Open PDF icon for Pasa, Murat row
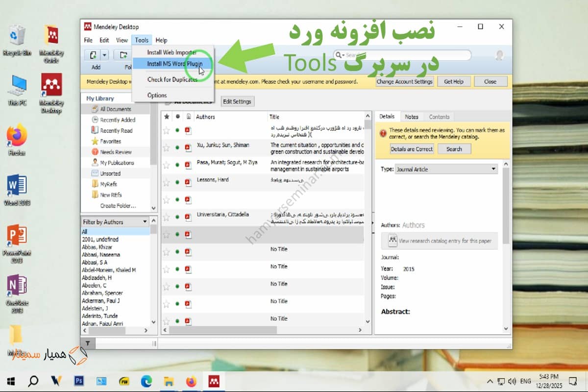 tap(188, 165)
